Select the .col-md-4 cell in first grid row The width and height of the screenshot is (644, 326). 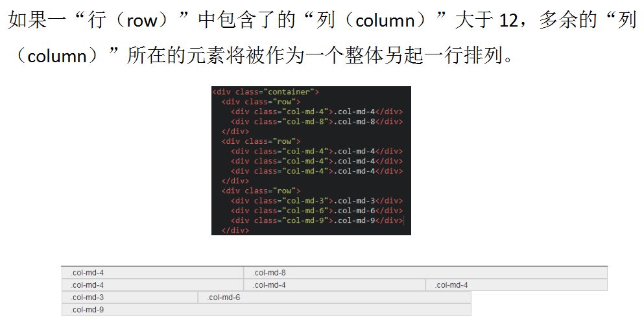coord(152,273)
